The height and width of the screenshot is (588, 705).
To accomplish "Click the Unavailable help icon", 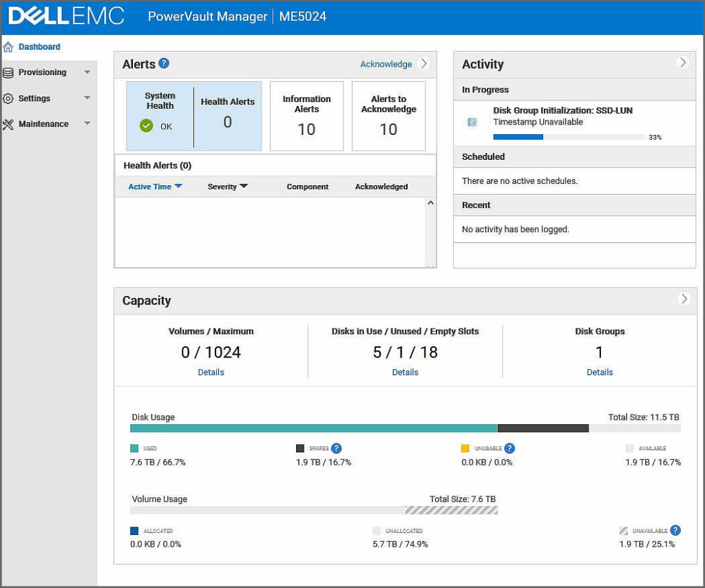I will point(675,530).
